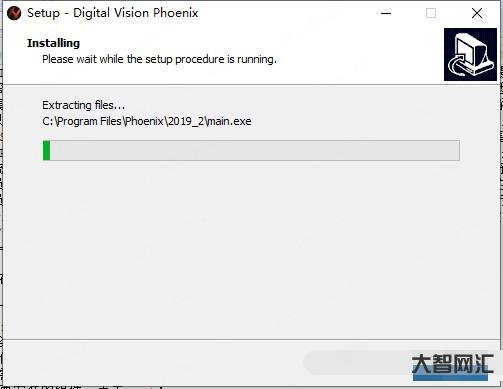Click the 'Extracting files...' status label
The height and width of the screenshot is (389, 503).
coord(83,105)
